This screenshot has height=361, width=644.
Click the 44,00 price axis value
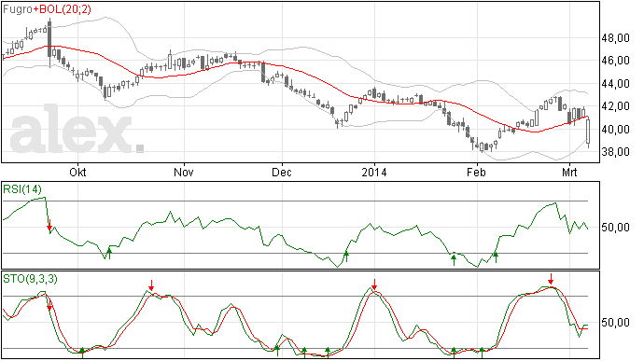pos(615,84)
